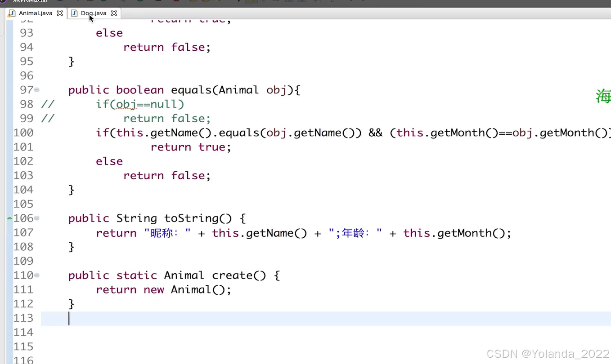Click 'return false;' on line 94
The image size is (611, 364).
click(x=167, y=47)
